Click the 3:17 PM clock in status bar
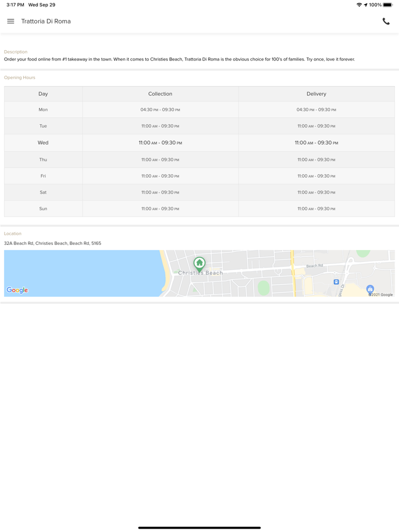Image resolution: width=399 pixels, height=532 pixels. [15, 5]
